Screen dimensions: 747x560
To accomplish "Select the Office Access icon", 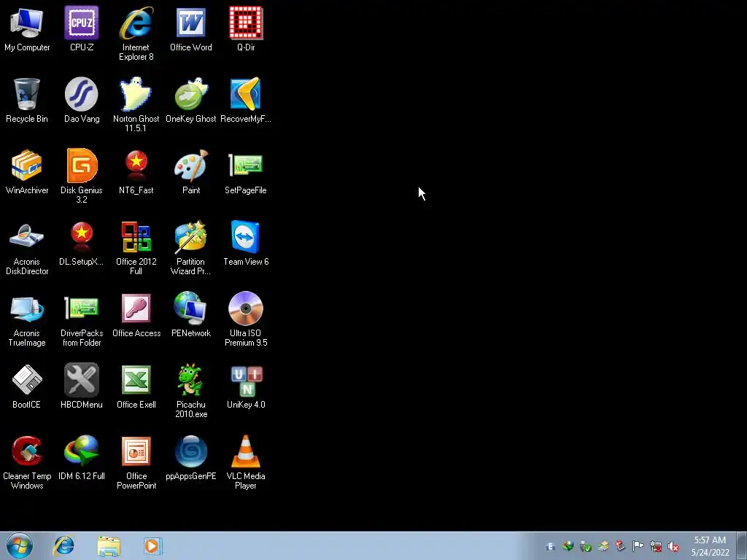I will coord(136,314).
